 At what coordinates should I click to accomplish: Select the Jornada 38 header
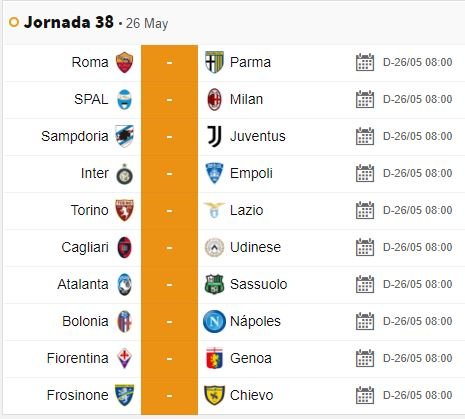point(69,22)
